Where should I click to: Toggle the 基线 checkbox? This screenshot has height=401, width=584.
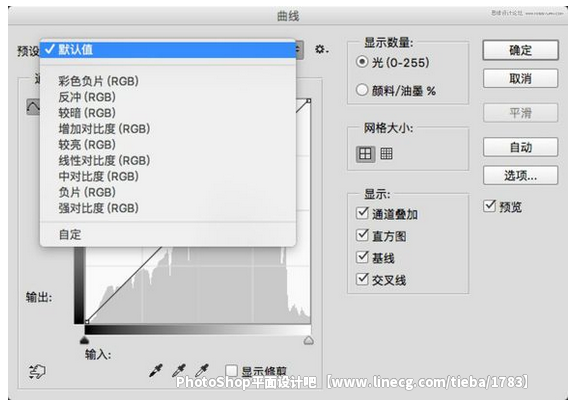(362, 257)
